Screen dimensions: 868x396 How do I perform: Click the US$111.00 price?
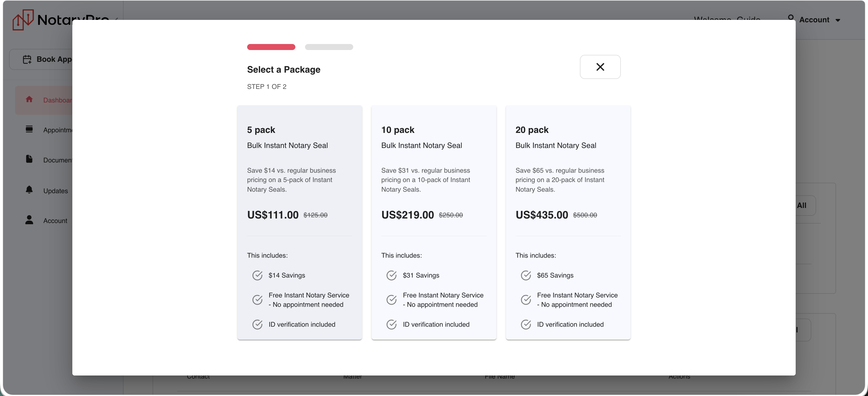(x=272, y=215)
